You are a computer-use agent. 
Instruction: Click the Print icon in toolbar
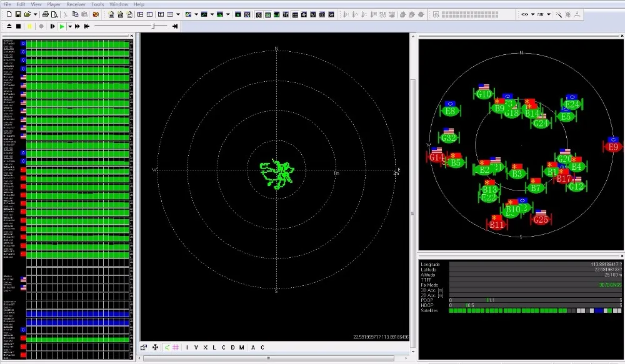(x=46, y=14)
